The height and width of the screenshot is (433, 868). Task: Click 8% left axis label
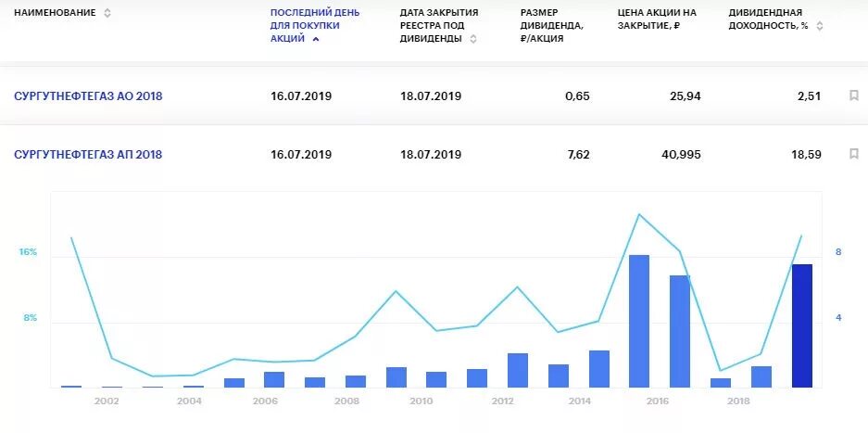pos(30,318)
